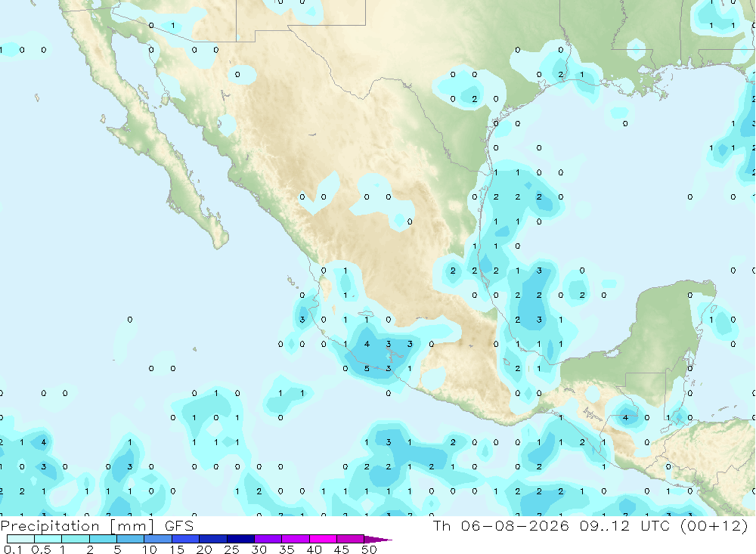Click the legend arrow tip above 50 mm

[378, 539]
